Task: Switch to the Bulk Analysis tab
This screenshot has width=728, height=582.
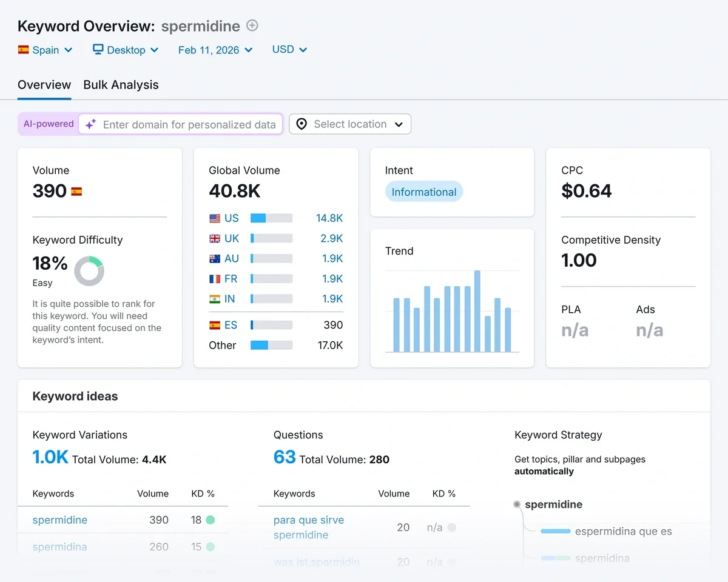Action: point(121,85)
